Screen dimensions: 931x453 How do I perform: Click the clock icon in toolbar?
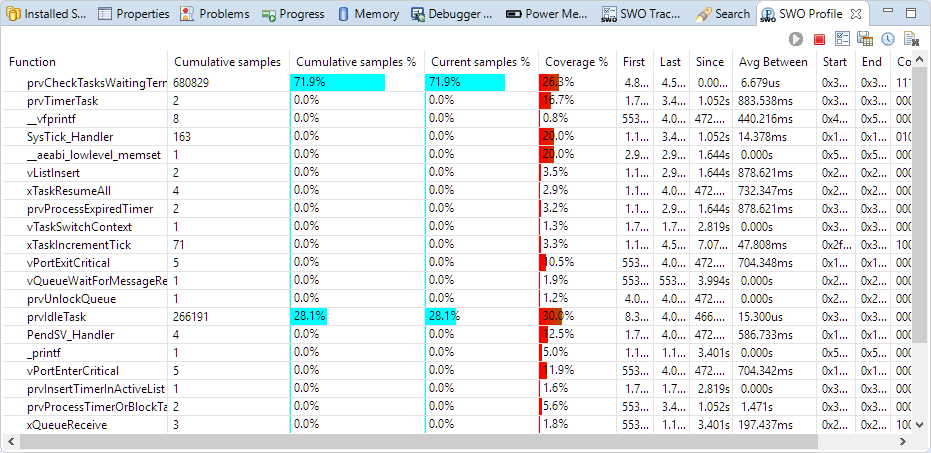click(x=887, y=39)
